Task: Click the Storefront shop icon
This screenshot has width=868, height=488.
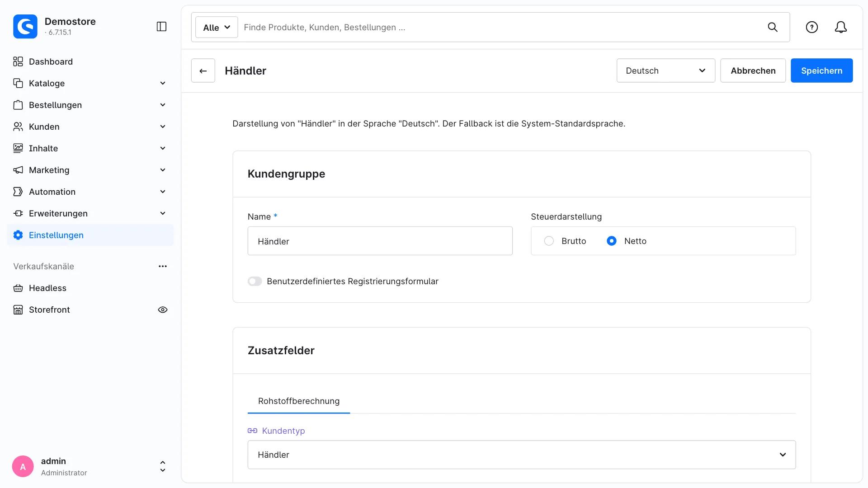Action: [x=18, y=310]
